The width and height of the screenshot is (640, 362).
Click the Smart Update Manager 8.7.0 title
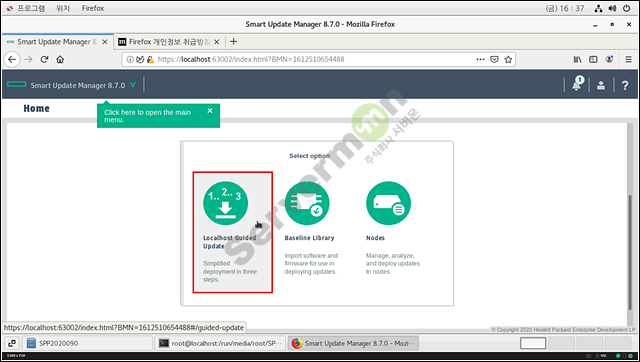click(78, 85)
